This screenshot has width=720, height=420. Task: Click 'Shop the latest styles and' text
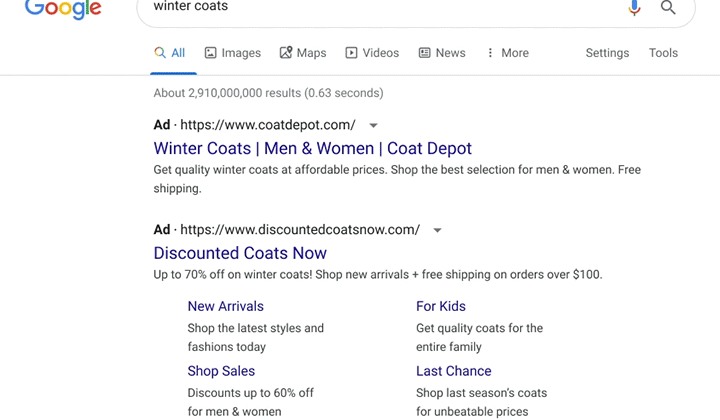[255, 328]
